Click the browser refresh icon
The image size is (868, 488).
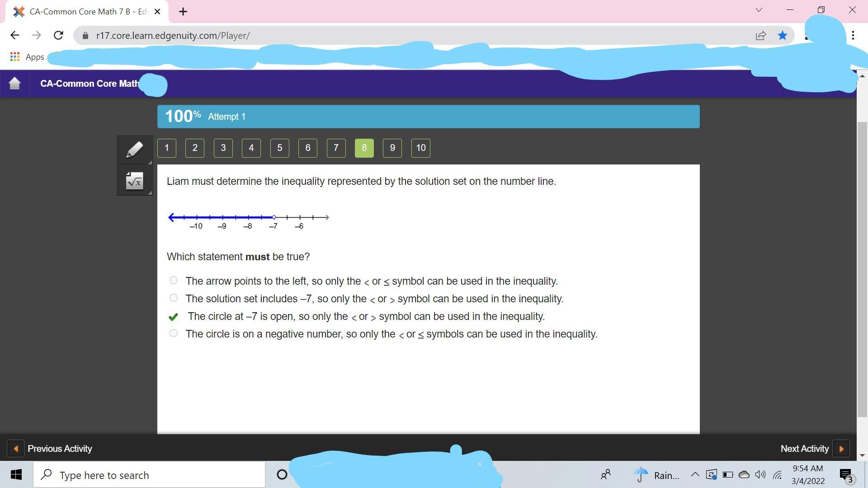pyautogui.click(x=58, y=34)
